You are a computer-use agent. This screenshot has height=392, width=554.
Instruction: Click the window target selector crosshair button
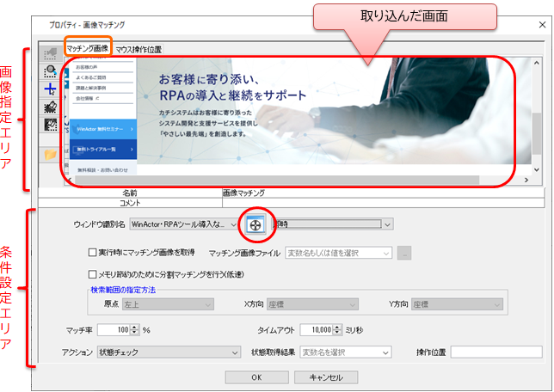(x=256, y=224)
